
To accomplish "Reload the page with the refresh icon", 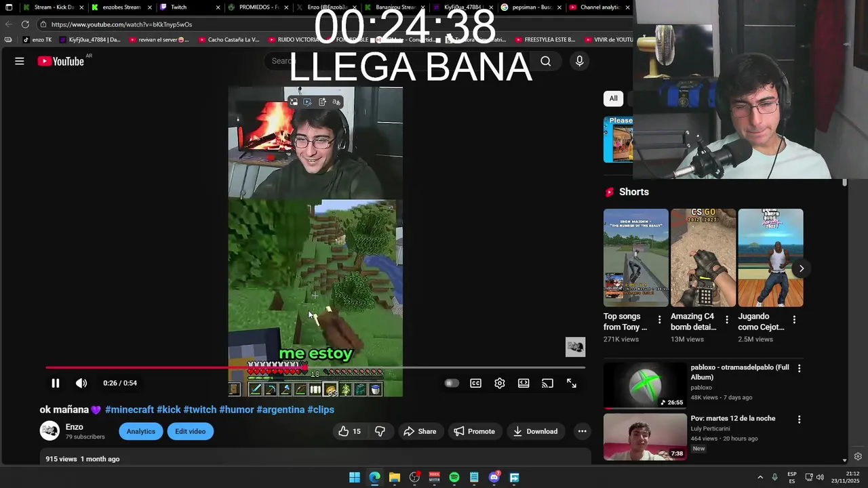I will click(25, 24).
